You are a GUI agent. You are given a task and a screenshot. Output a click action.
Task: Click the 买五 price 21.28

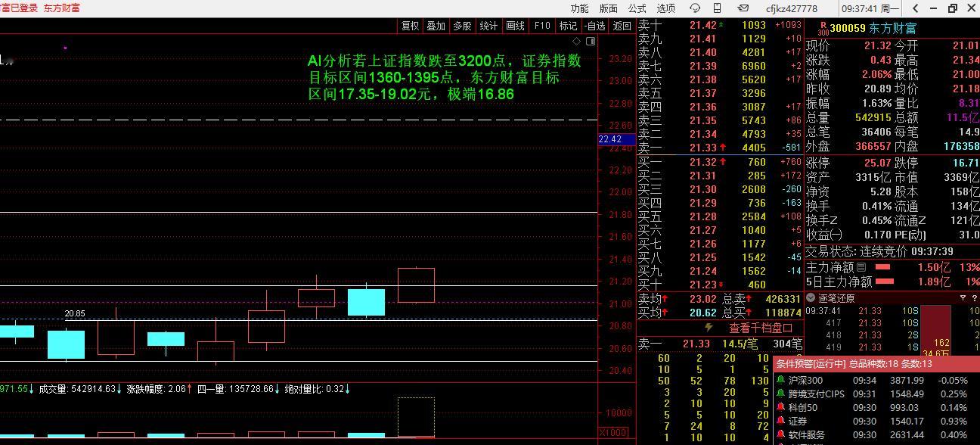point(703,216)
